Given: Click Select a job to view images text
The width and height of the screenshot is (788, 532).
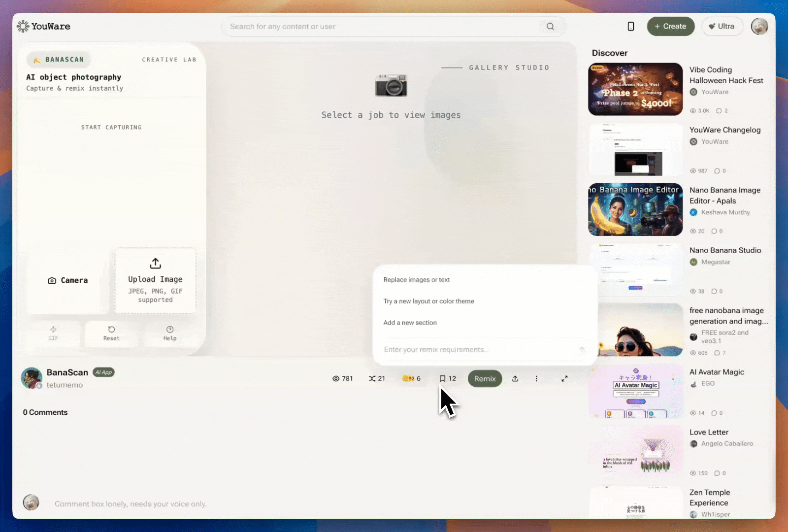Looking at the screenshot, I should coord(391,115).
